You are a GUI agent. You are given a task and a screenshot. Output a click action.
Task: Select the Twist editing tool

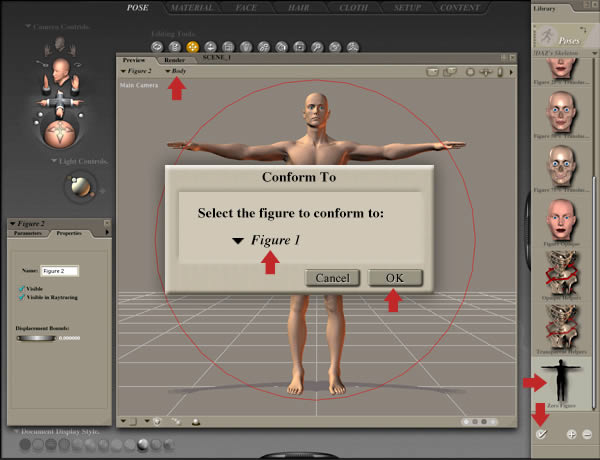click(x=175, y=47)
